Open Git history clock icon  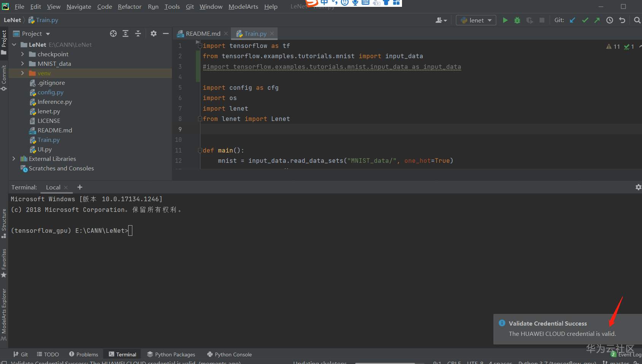click(x=610, y=20)
